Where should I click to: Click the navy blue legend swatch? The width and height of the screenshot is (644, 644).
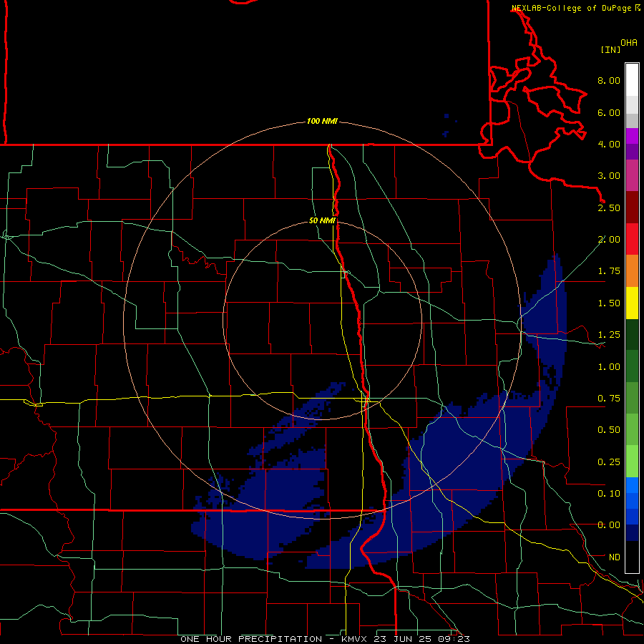(632, 533)
